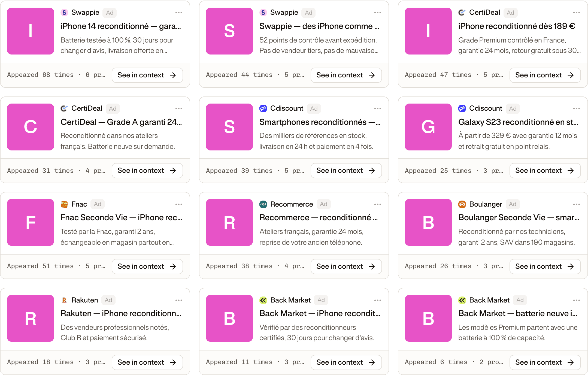Click pink R thumbnail of Rakuten ad
The width and height of the screenshot is (588, 375).
coord(31,318)
